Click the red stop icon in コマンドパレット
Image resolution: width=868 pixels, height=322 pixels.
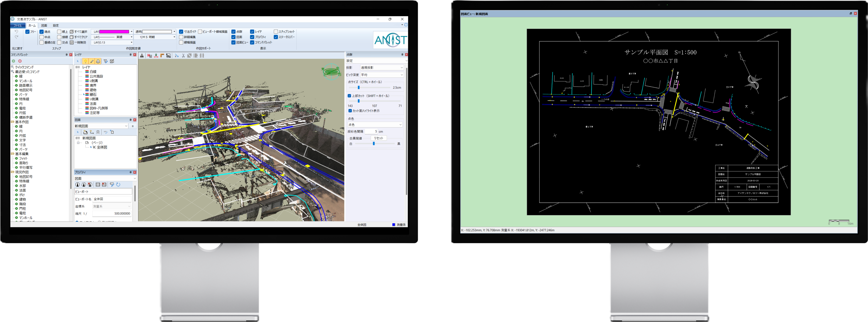[20, 61]
